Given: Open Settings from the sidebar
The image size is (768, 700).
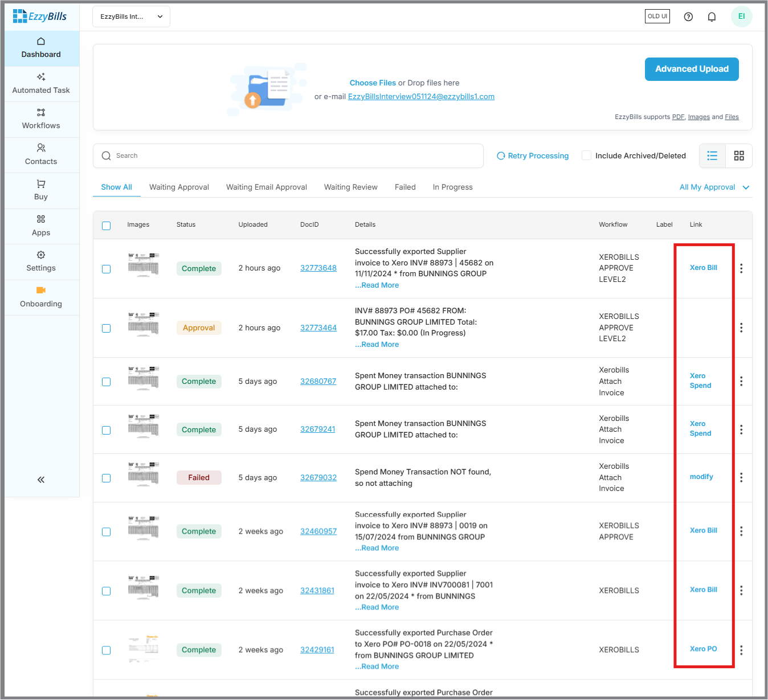Looking at the screenshot, I should point(41,261).
